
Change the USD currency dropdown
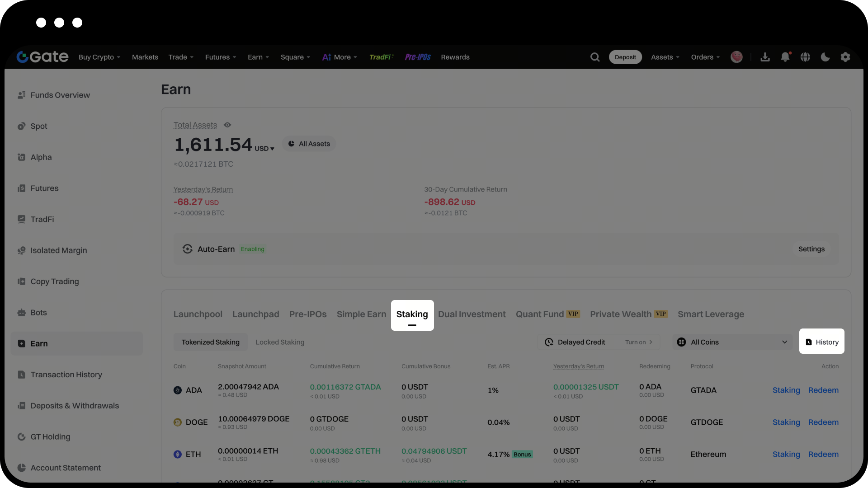point(264,149)
